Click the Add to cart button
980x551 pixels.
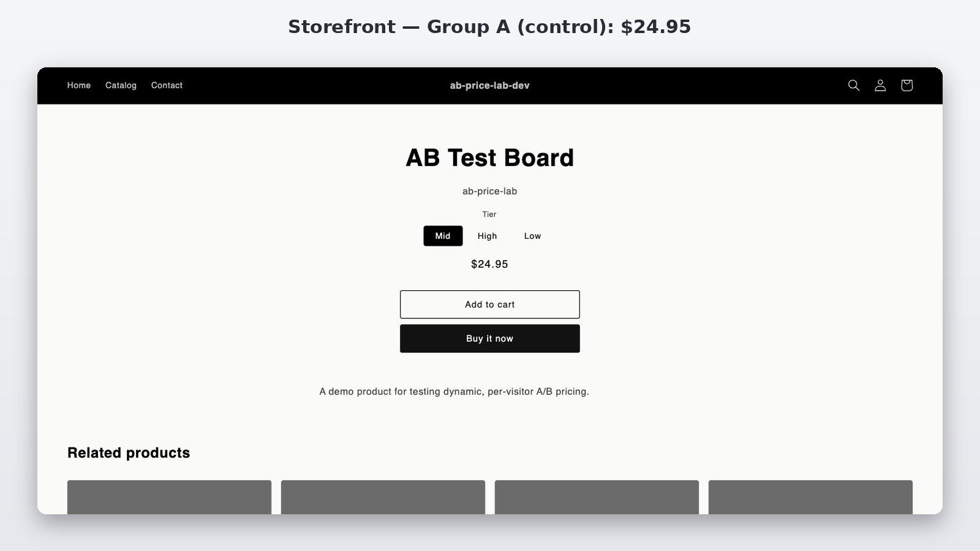[490, 304]
